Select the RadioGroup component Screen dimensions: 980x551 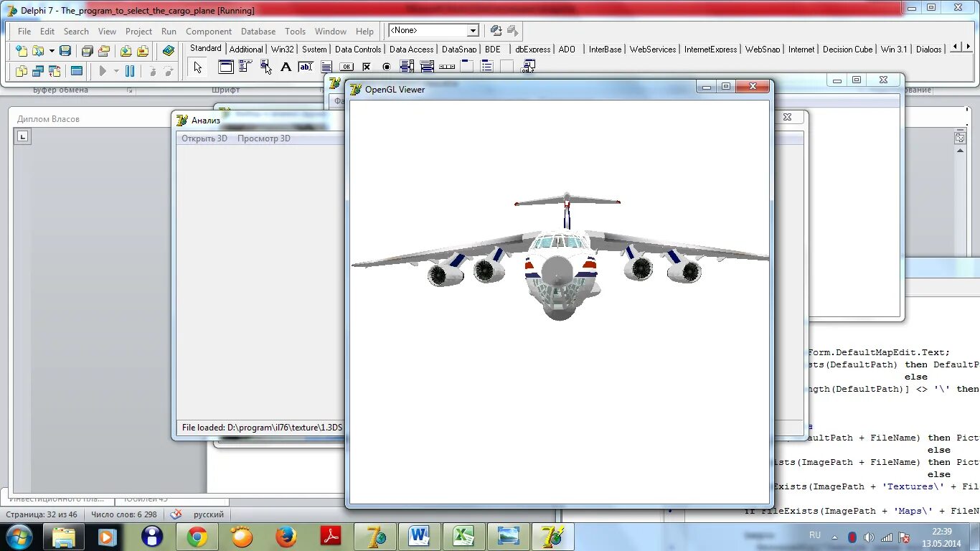487,67
